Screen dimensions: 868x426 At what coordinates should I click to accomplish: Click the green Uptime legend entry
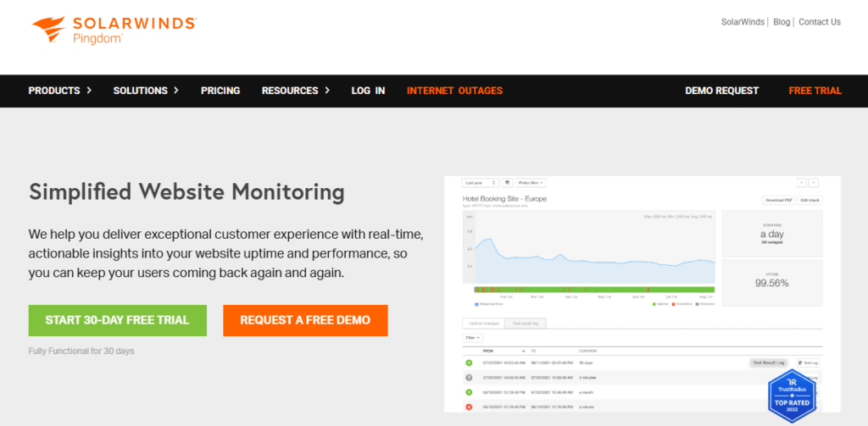pos(661,304)
